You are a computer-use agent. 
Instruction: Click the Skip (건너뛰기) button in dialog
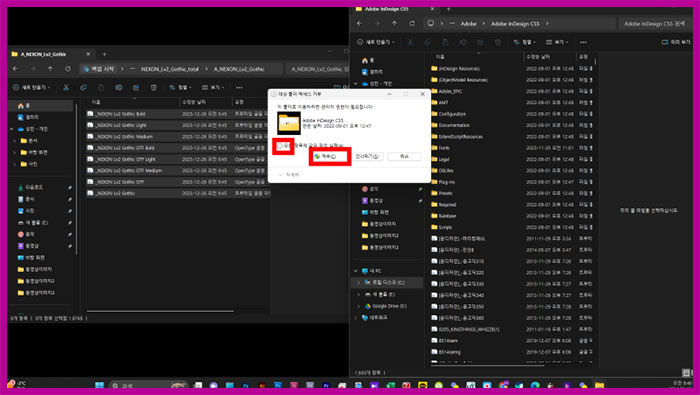(367, 156)
